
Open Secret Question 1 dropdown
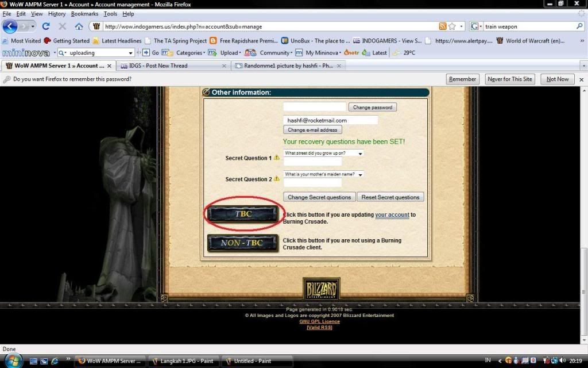(x=323, y=153)
